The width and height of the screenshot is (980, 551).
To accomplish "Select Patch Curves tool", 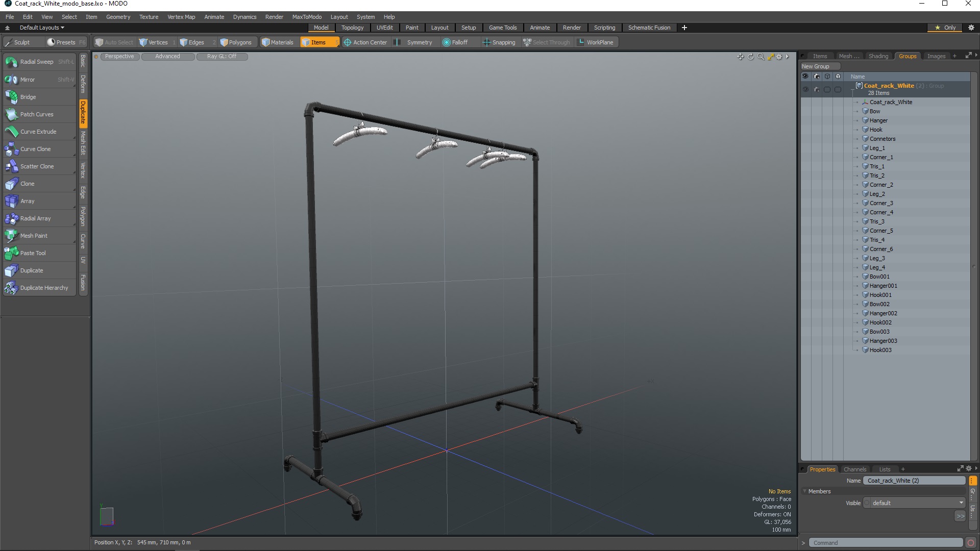I will pyautogui.click(x=39, y=114).
